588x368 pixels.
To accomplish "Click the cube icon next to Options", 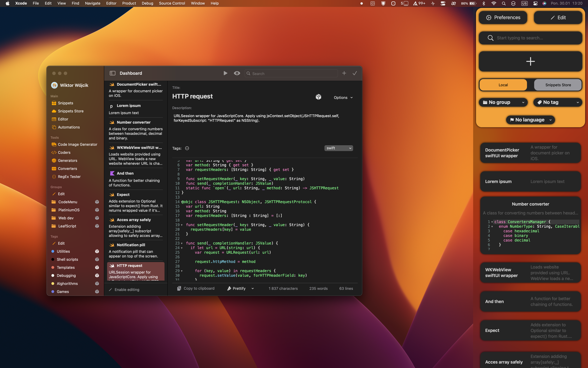I will coord(318,97).
